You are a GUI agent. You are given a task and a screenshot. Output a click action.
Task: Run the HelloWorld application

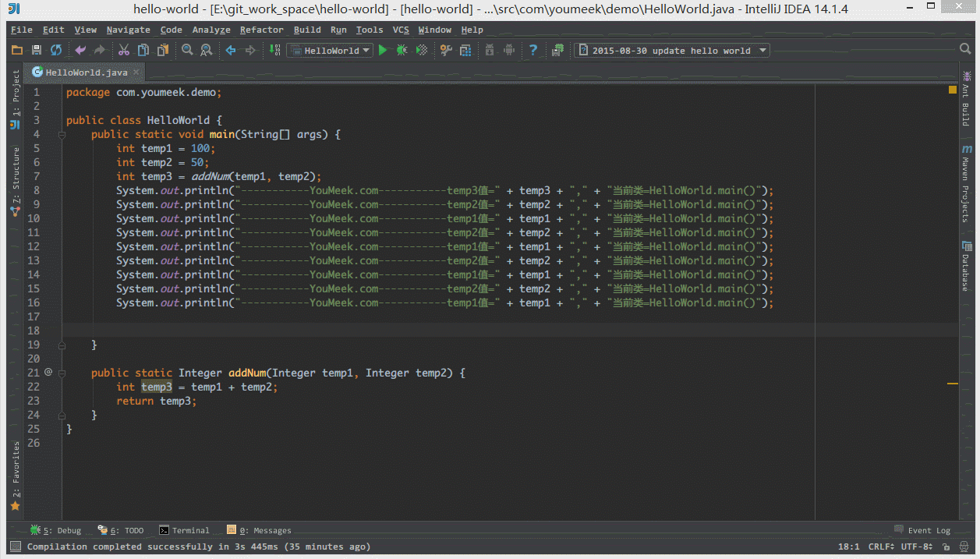tap(383, 49)
